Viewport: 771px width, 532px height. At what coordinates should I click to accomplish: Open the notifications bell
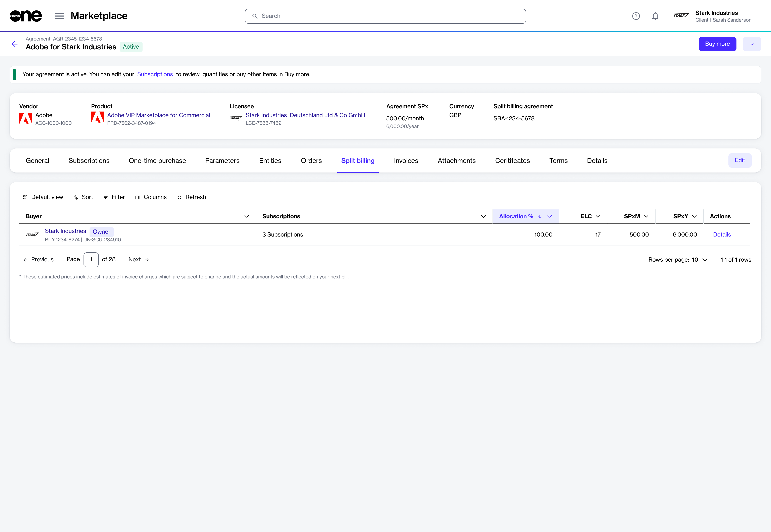[655, 16]
